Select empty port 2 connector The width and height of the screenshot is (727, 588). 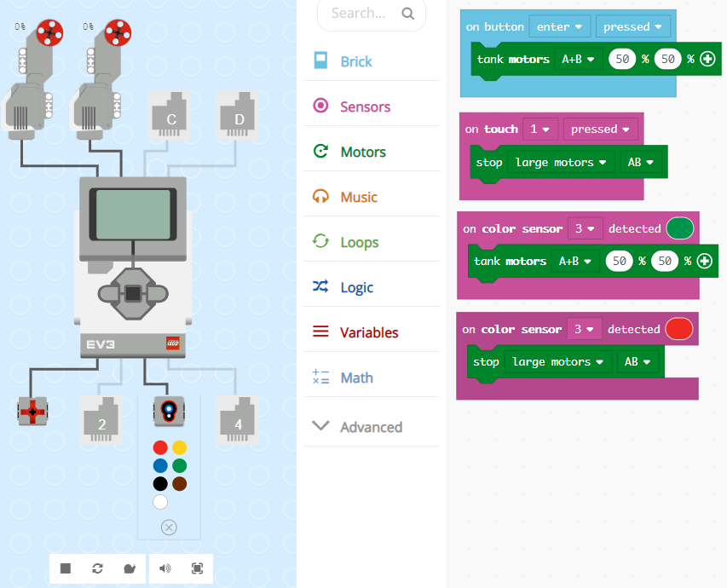coord(101,419)
